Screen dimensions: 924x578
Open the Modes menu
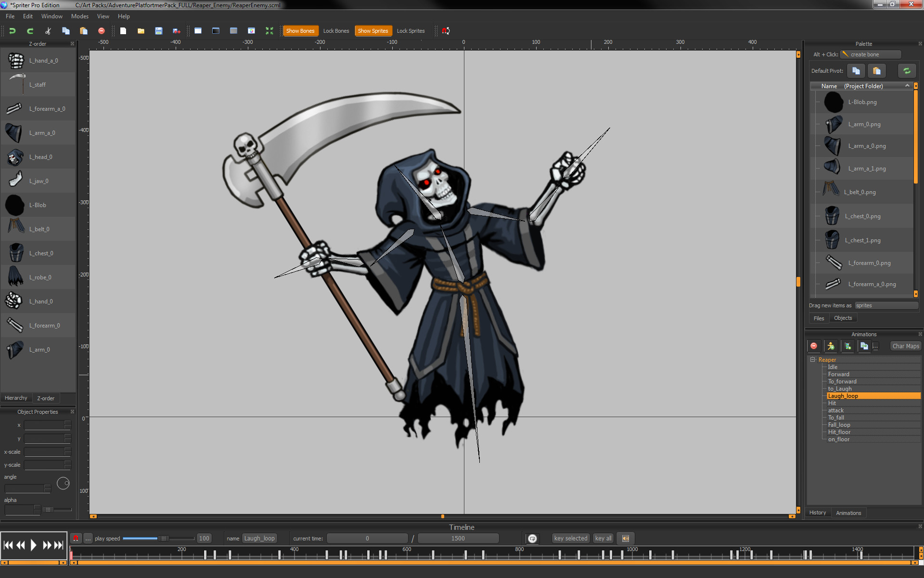pos(79,16)
